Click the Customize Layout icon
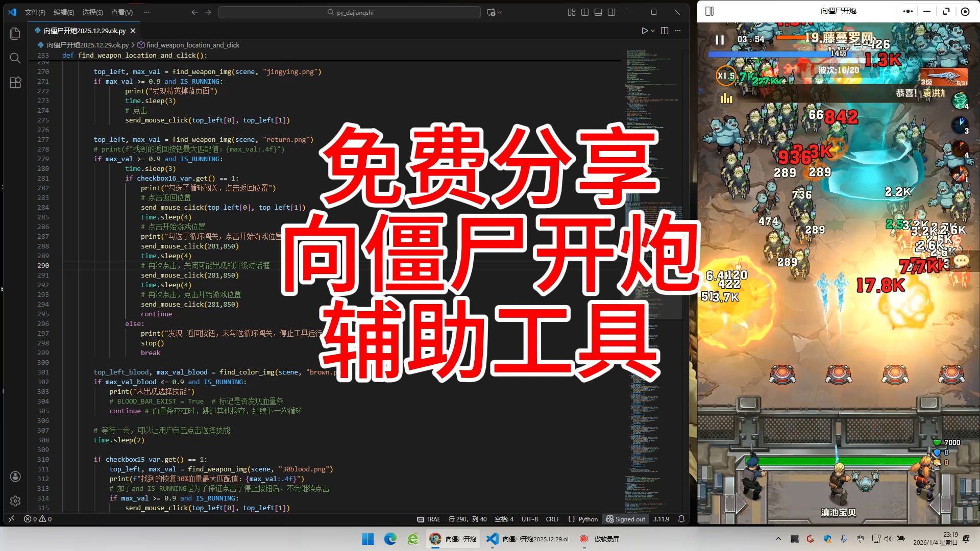The height and width of the screenshot is (551, 980). [x=572, y=12]
